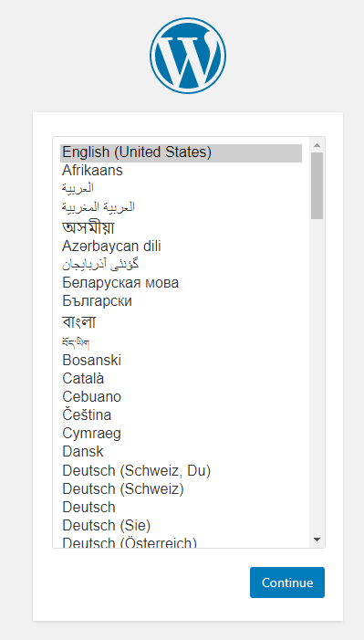This screenshot has height=640, width=364.
Task: Choose Deutsch (Schweiz) language
Action: point(182,489)
